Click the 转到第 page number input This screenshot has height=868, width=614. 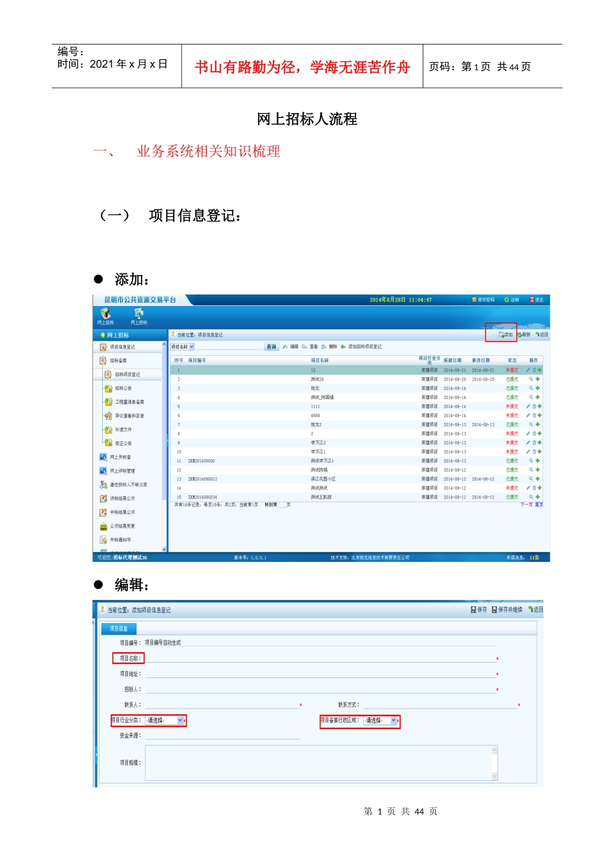coord(282,504)
